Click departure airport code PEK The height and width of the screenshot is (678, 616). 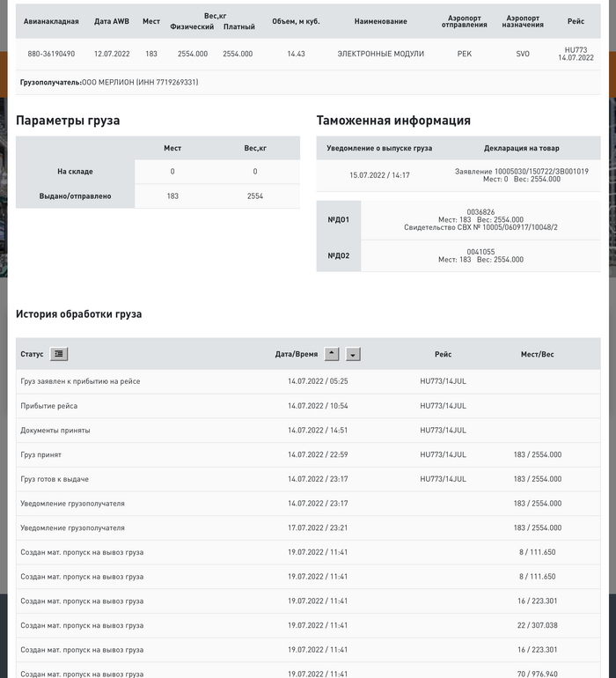pyautogui.click(x=465, y=54)
